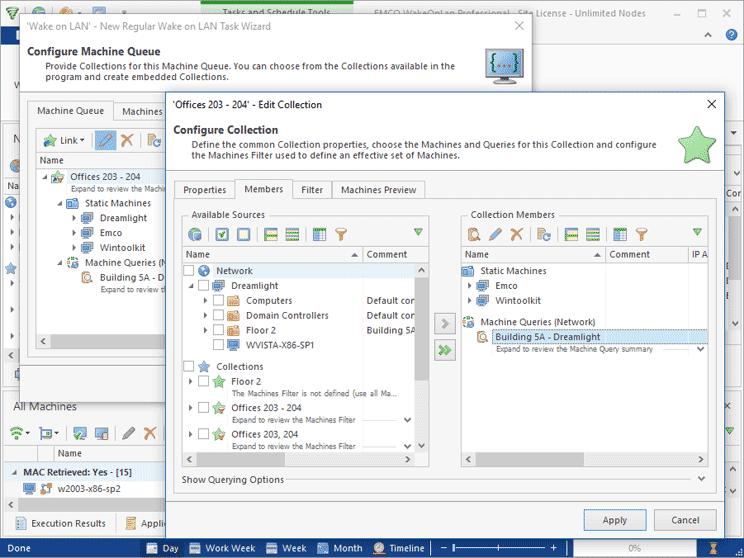This screenshot has height=558, width=744.
Task: Open the Machines Preview tab
Action: pos(379,190)
